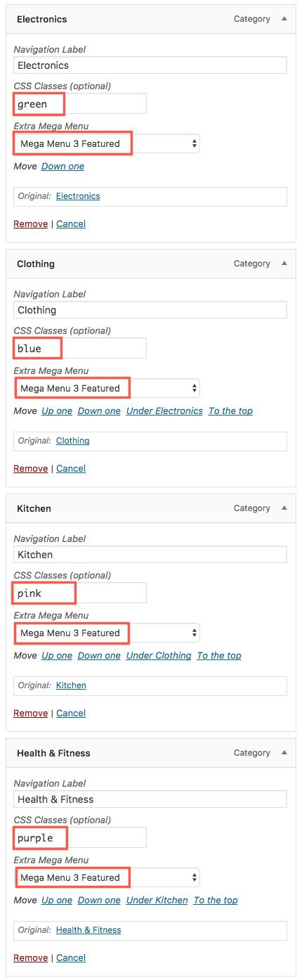This screenshot has width=304, height=980.
Task: Click the CSS Classes field containing purple
Action: 80,838
